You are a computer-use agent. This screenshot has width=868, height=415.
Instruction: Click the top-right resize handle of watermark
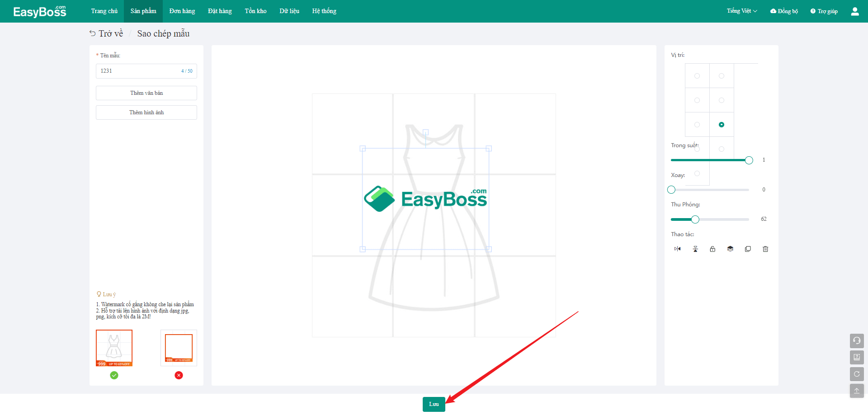pyautogui.click(x=489, y=149)
